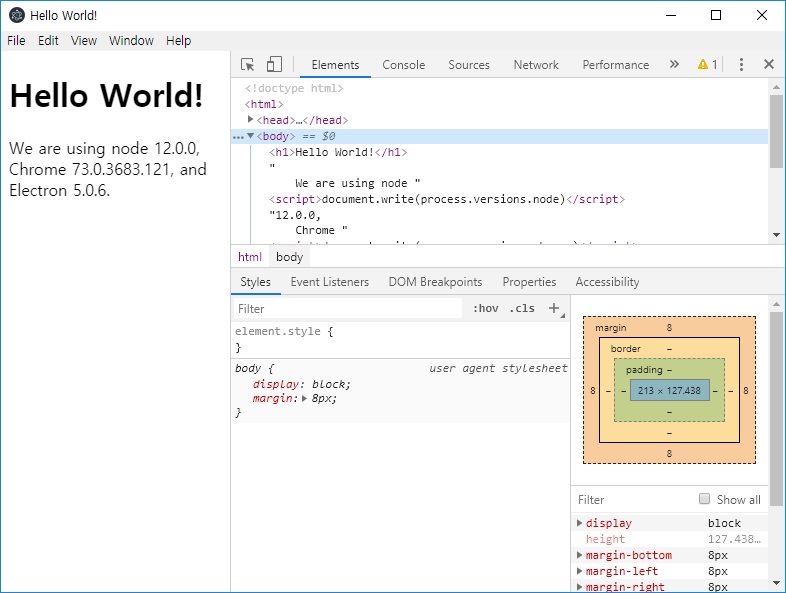Select the html element node
The width and height of the screenshot is (786, 593).
coord(264,104)
